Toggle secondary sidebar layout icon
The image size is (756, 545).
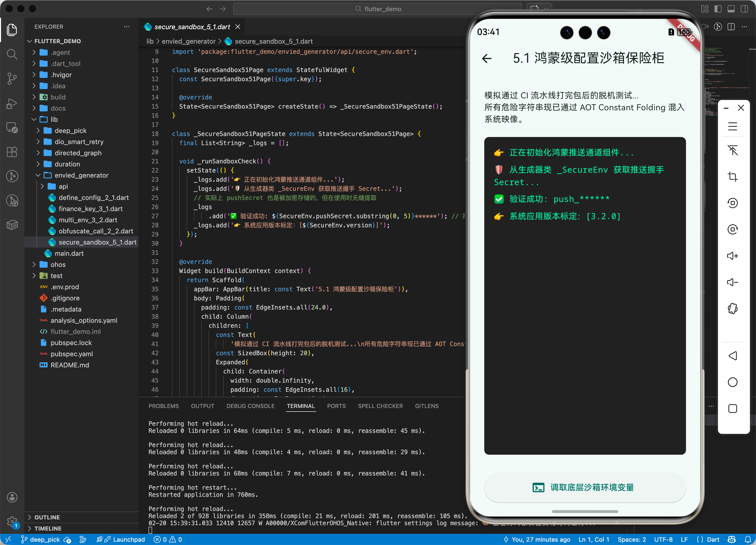pyautogui.click(x=744, y=9)
